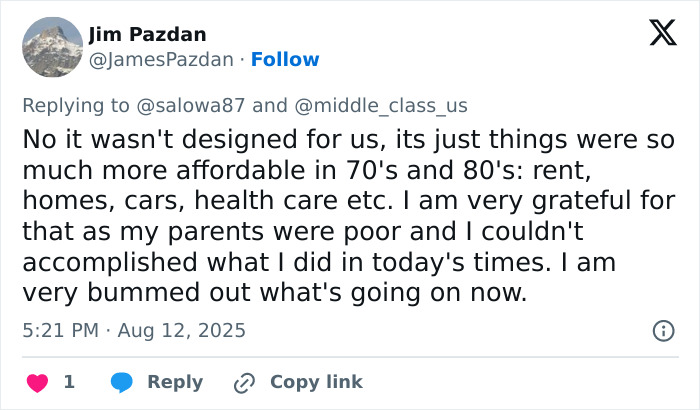Click the chain link copy icon

pos(244,382)
